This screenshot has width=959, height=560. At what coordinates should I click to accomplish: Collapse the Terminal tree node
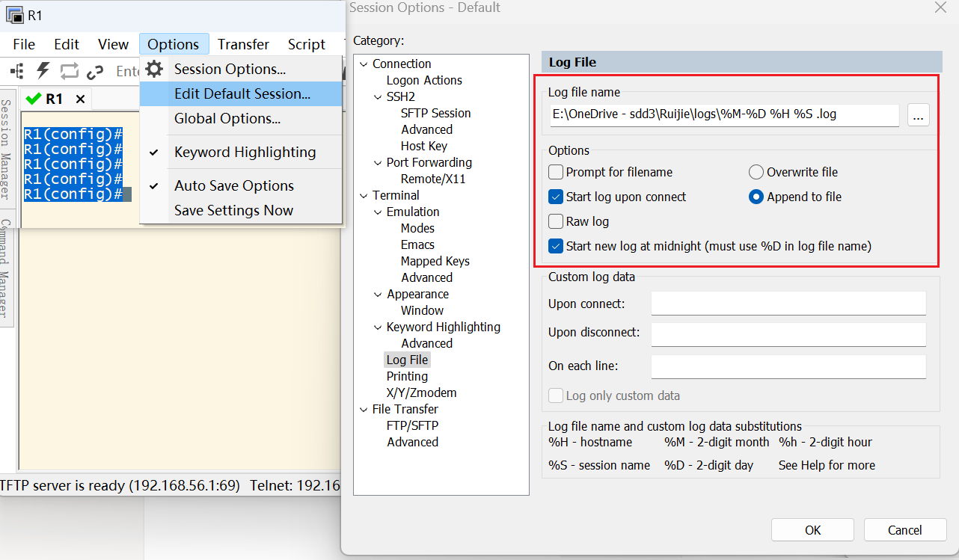click(x=364, y=196)
